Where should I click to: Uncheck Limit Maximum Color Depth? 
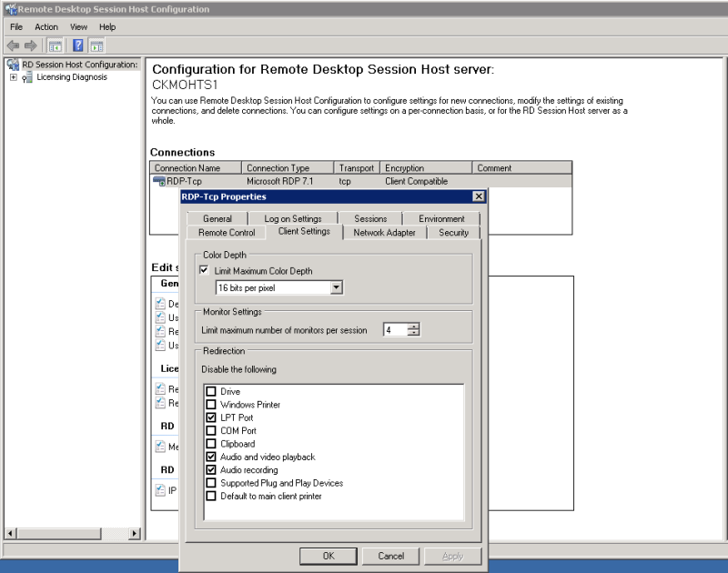click(x=204, y=271)
